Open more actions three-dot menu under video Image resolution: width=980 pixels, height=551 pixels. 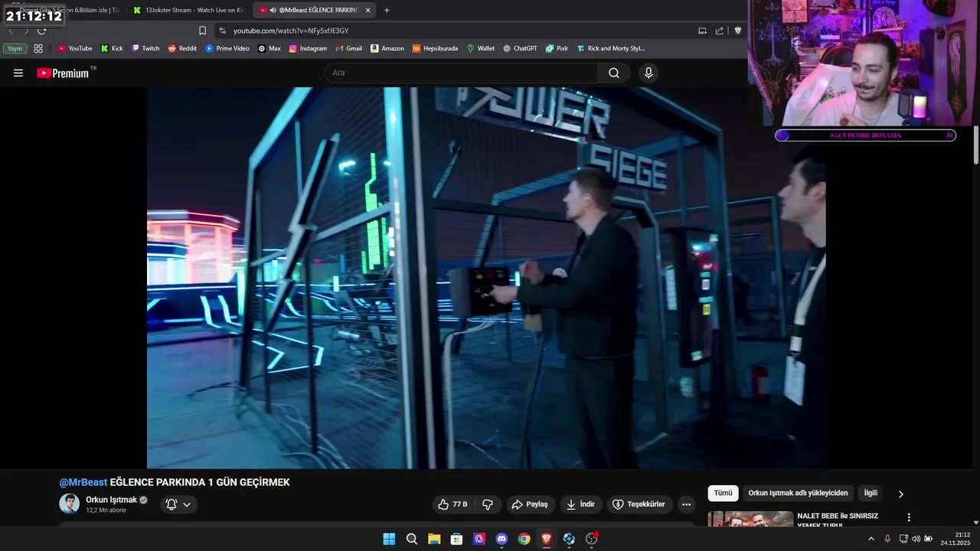pos(686,504)
